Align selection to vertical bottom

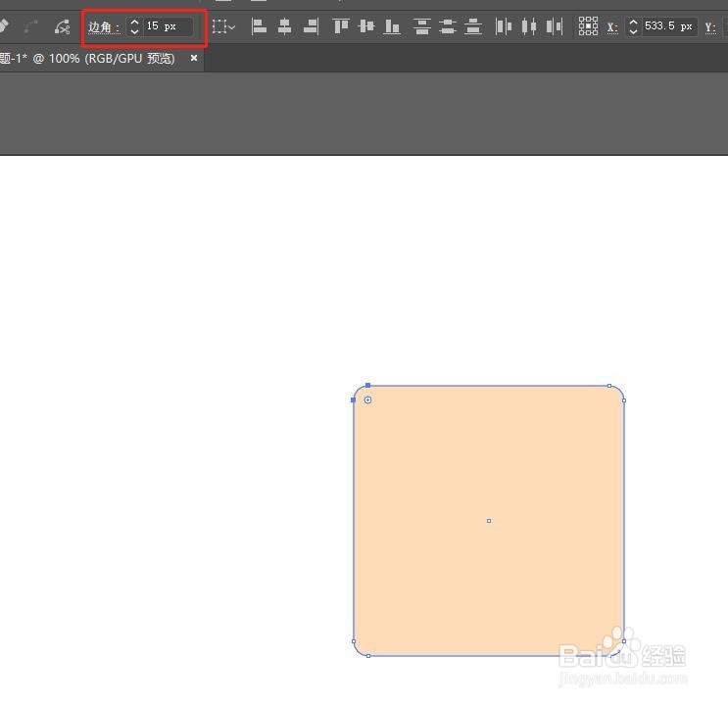pos(392,26)
